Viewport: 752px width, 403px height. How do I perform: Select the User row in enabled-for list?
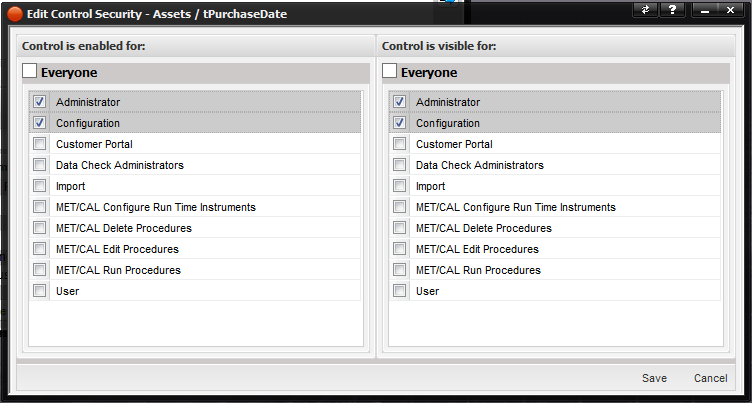click(x=195, y=291)
